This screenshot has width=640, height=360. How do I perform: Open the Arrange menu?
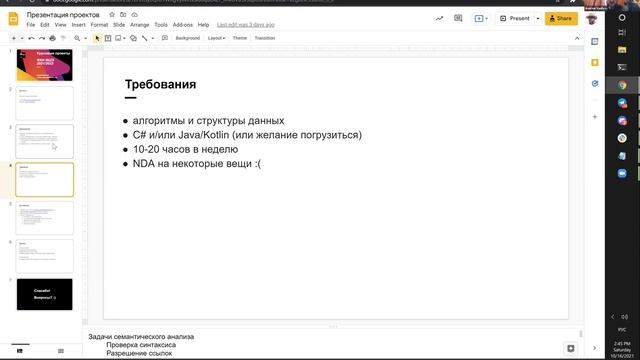[x=140, y=25]
